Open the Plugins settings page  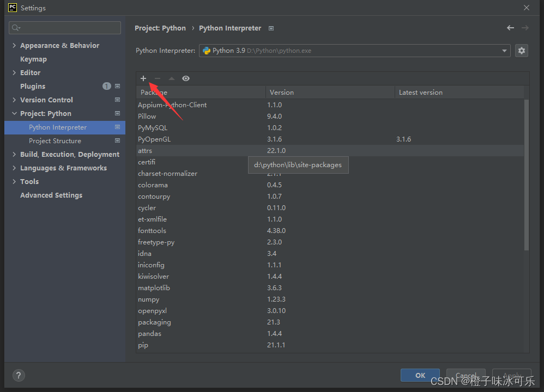click(x=65, y=86)
